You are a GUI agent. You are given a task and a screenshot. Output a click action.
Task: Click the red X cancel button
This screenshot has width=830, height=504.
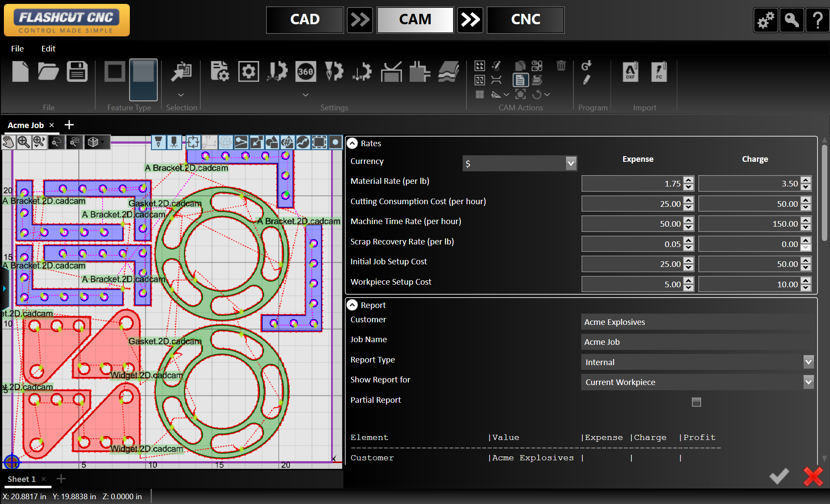point(813,476)
